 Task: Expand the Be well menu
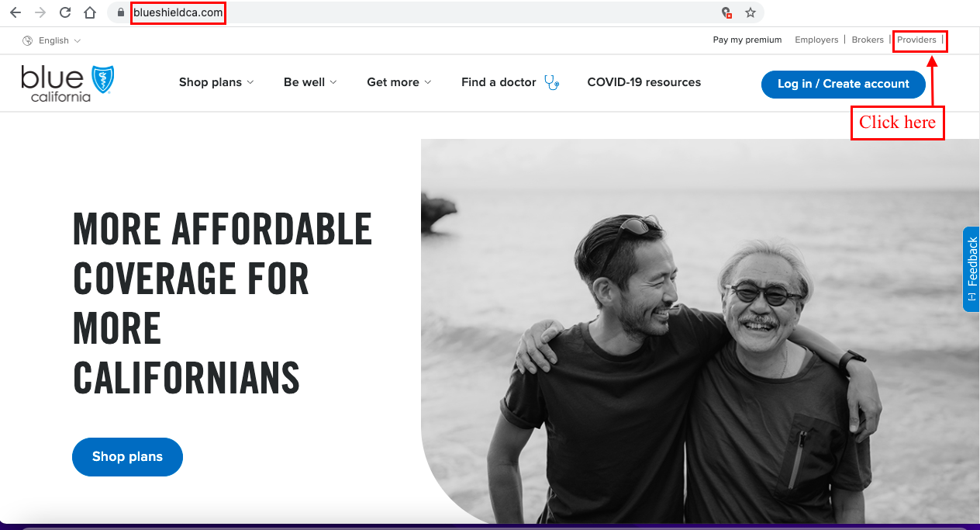[310, 82]
